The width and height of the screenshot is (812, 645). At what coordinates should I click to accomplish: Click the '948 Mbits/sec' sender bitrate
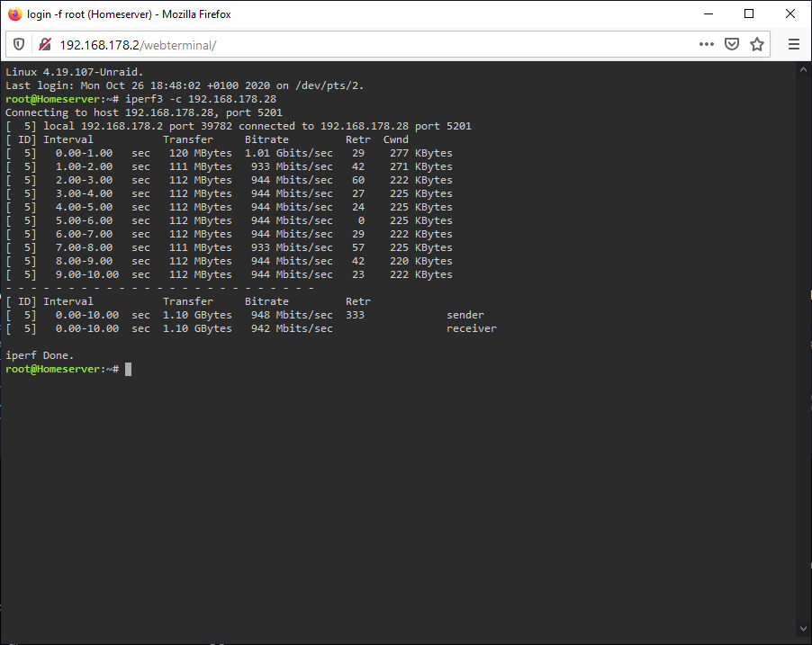coord(292,315)
